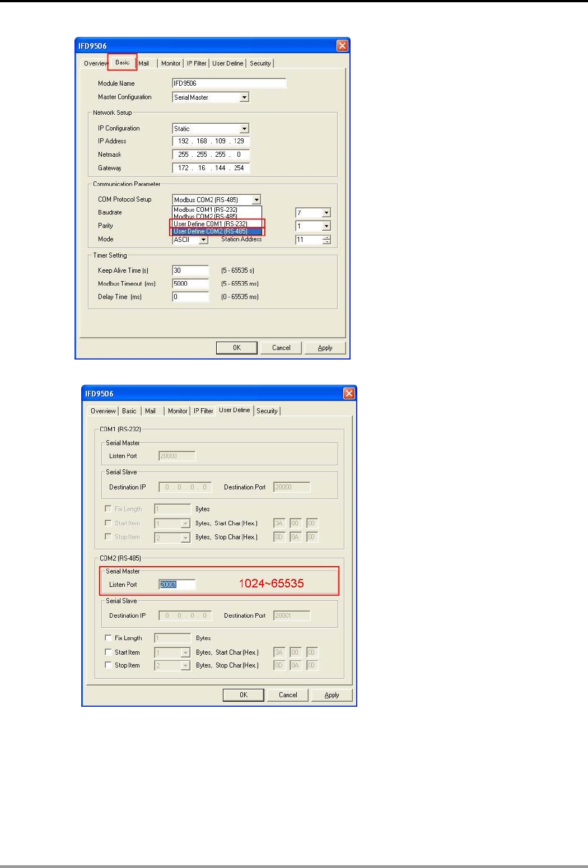Collapse COM Protocol Setup dropdown arrow
Viewport: 588px width, 868px height.
(x=256, y=199)
